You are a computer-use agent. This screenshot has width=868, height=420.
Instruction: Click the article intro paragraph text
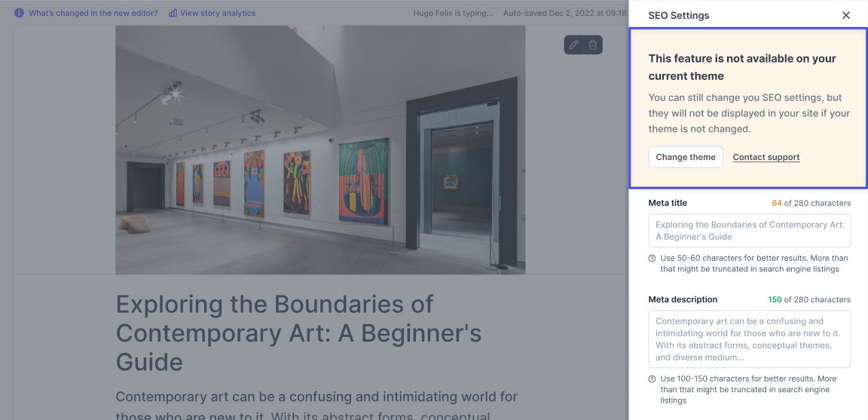pyautogui.click(x=316, y=405)
